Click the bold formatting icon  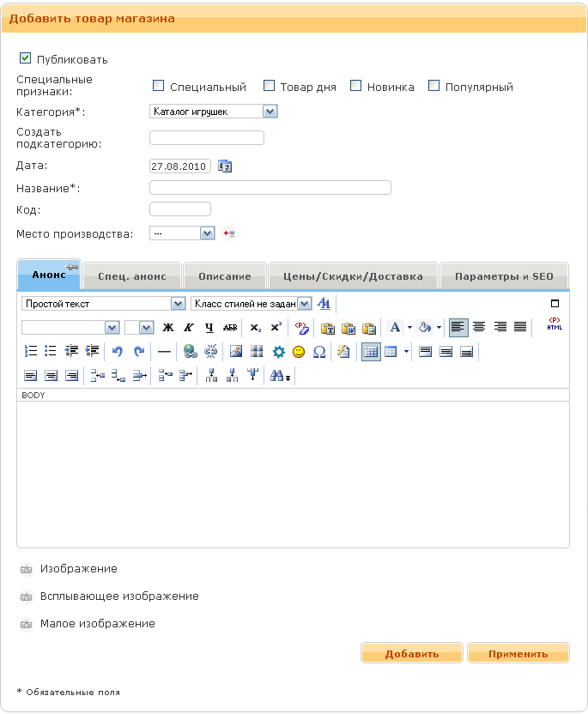tap(168, 328)
